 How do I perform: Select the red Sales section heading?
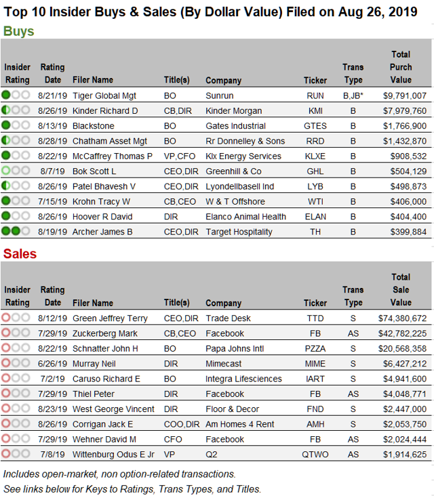pyautogui.click(x=20, y=254)
